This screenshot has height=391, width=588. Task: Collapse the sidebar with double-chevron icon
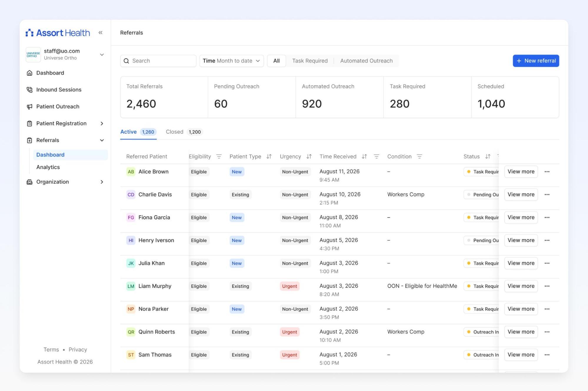100,33
